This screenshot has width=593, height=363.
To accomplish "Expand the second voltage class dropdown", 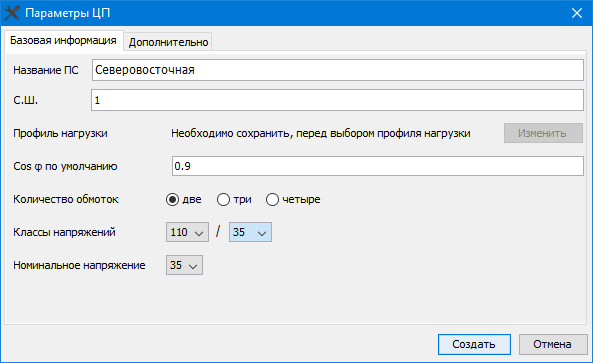I will 250,232.
